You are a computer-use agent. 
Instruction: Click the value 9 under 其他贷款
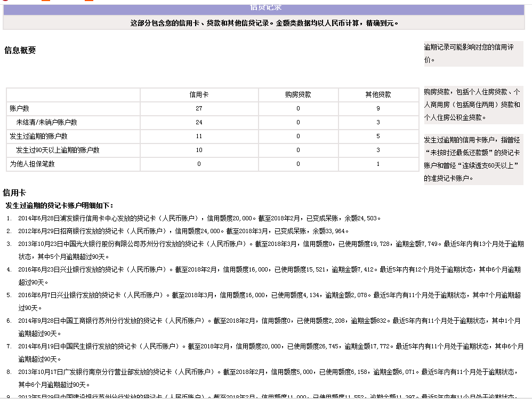(378, 108)
